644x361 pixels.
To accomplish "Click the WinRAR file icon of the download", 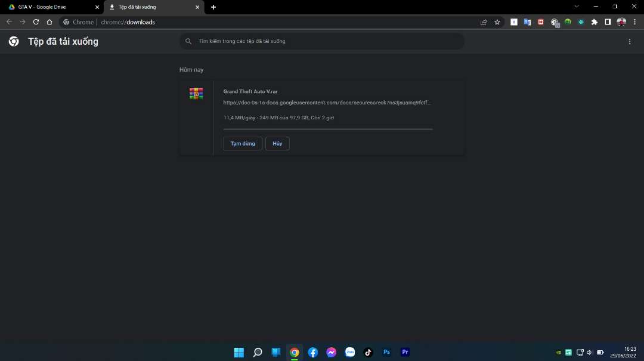I will (196, 94).
